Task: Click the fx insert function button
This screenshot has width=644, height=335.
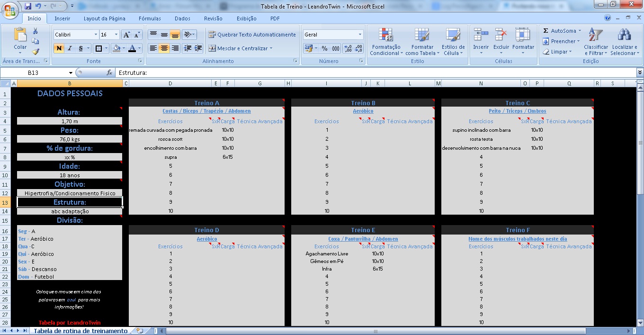Action: 109,72
